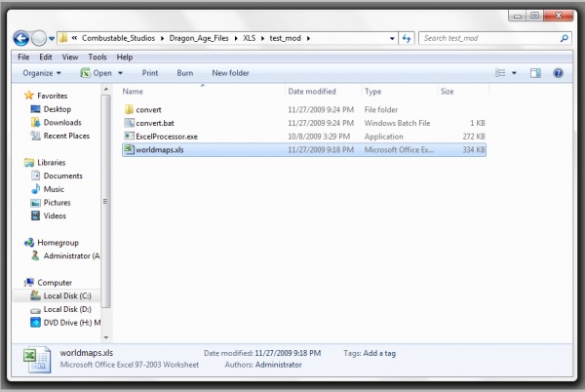Open the Tools menu
The image size is (585, 392).
(x=97, y=57)
